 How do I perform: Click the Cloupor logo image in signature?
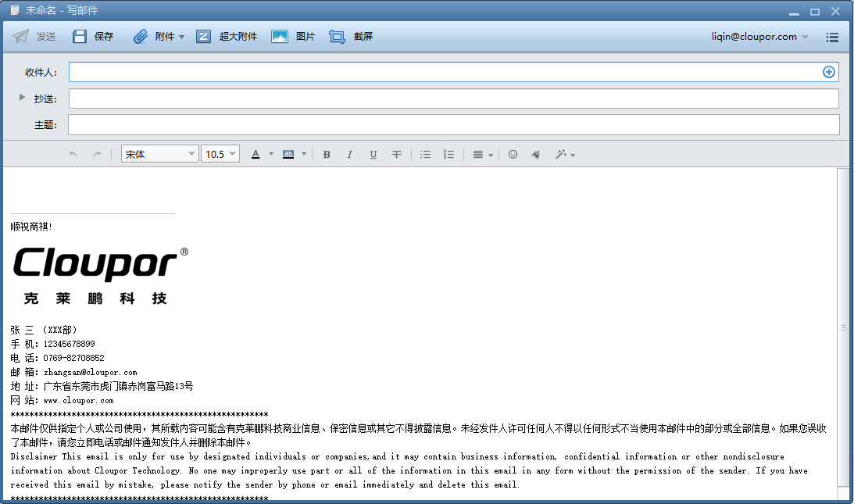[x=100, y=275]
